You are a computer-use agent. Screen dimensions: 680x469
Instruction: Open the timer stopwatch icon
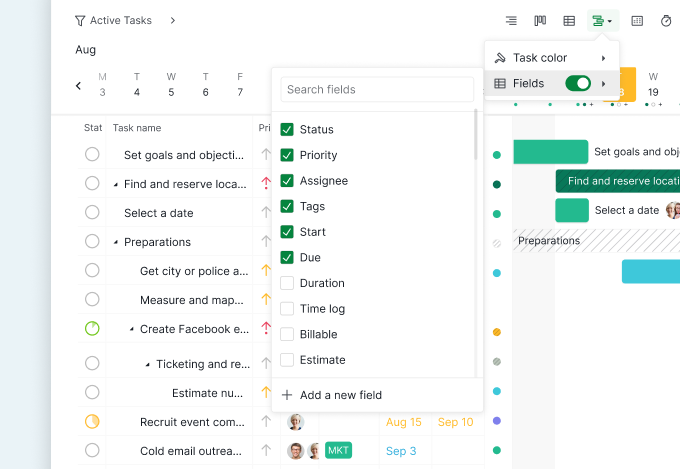[x=666, y=21]
